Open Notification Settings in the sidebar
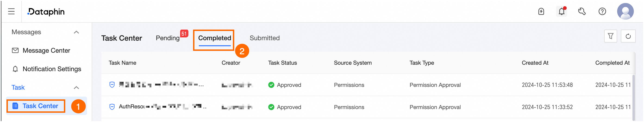Image resolution: width=644 pixels, height=122 pixels. click(47, 69)
